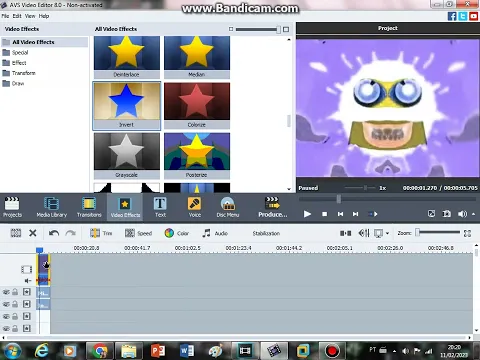Adjust the playback speed slider near 1x
The height and width of the screenshot is (360, 480).
click(x=365, y=188)
